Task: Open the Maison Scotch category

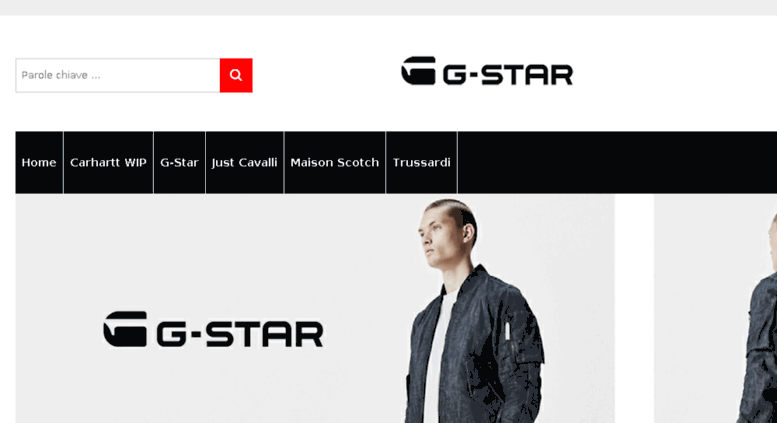Action: 335,162
